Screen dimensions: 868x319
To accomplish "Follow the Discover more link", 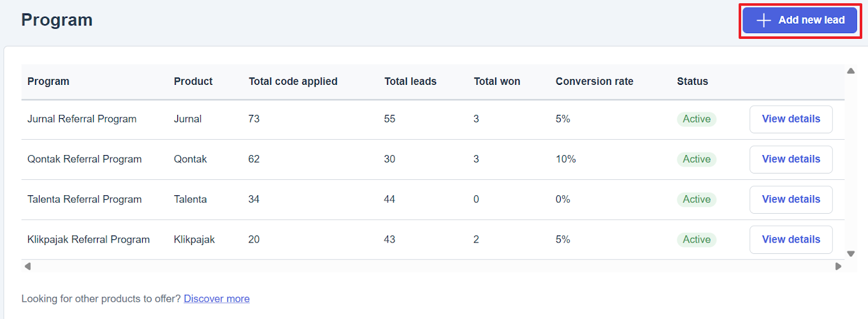I will (217, 299).
